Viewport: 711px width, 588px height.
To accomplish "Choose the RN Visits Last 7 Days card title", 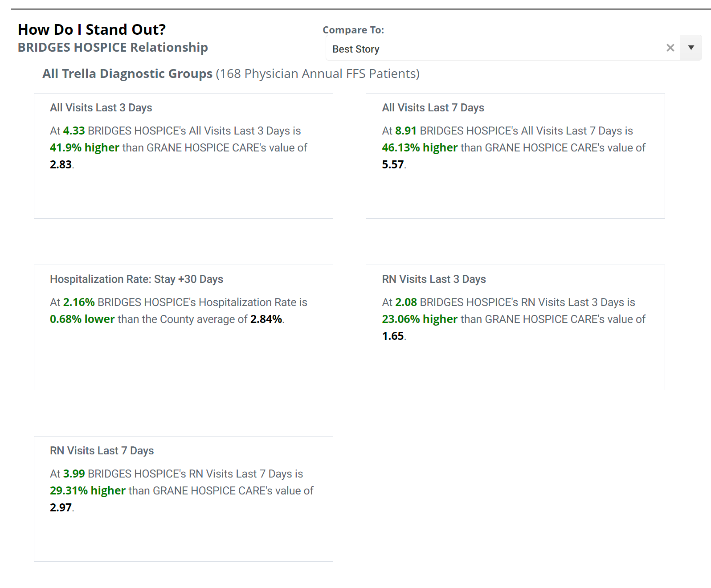I will [x=102, y=451].
